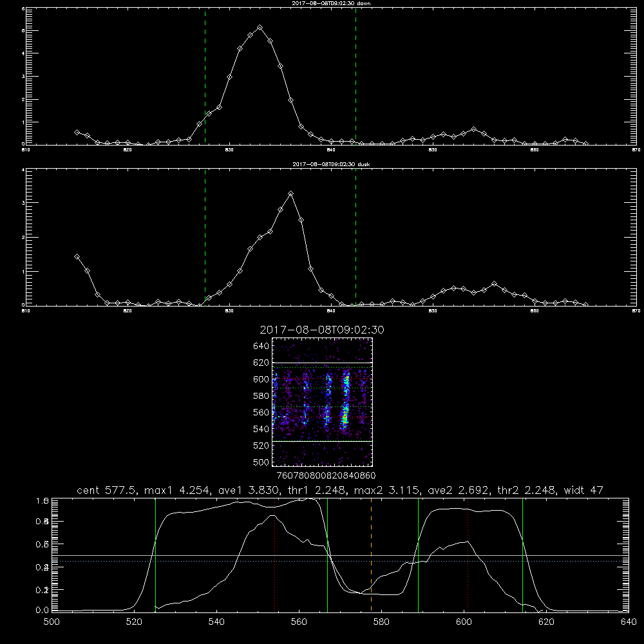
Task: Click the x-axis tick labels under the spectral image
Action: coord(326,475)
